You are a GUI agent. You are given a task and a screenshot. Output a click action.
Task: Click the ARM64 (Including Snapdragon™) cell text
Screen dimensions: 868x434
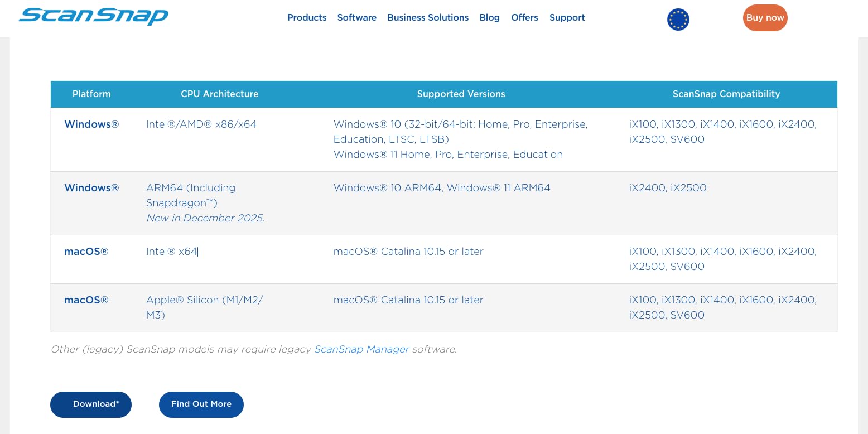pos(191,195)
